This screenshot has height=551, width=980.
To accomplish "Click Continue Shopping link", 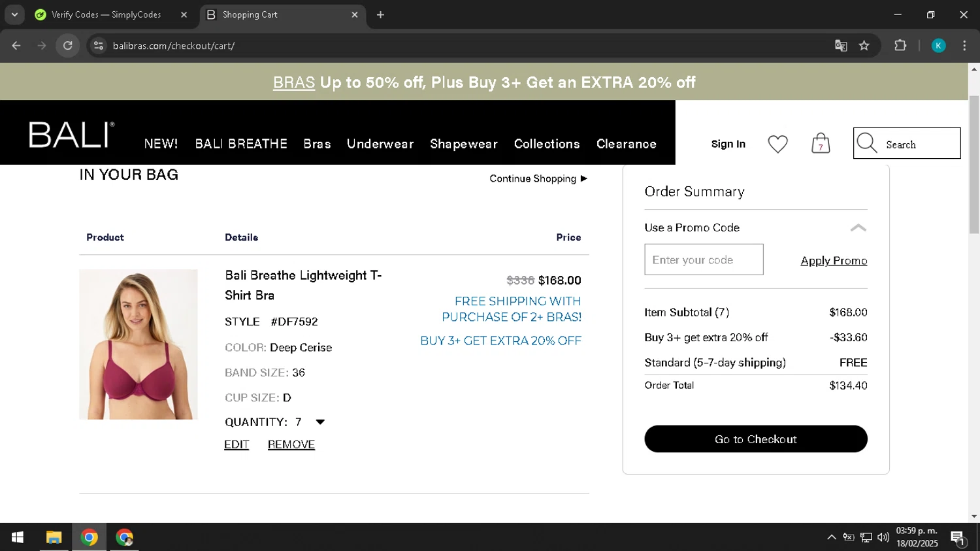I will (x=538, y=178).
